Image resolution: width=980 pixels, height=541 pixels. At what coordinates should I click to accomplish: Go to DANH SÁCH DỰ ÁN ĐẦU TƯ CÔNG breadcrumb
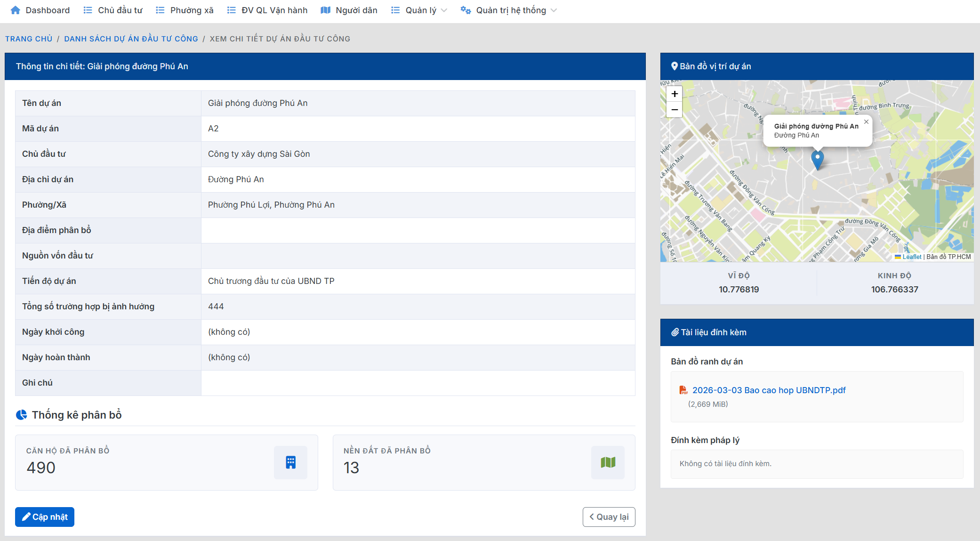[x=131, y=39]
